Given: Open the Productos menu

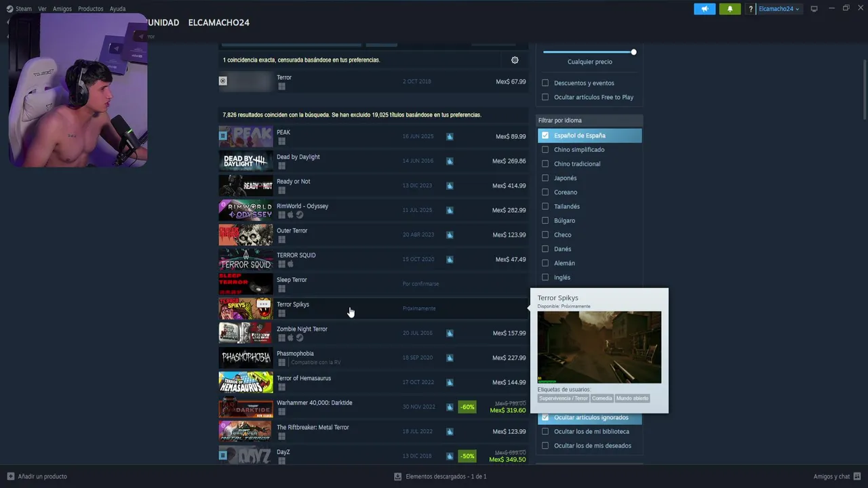Looking at the screenshot, I should pyautogui.click(x=91, y=9).
